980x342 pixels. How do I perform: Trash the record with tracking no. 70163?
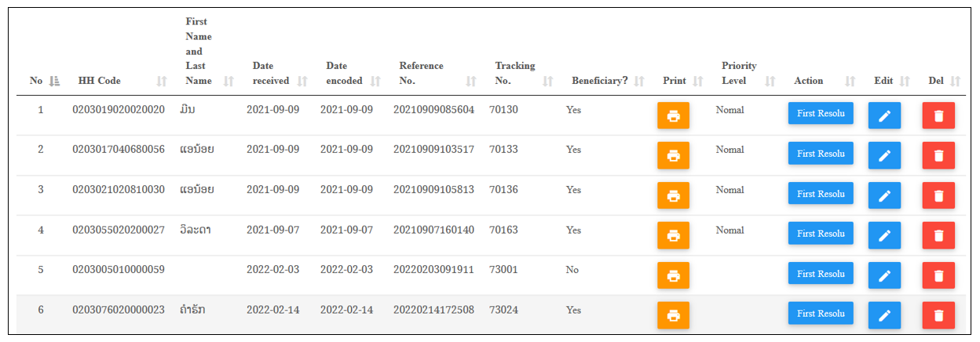pos(938,235)
